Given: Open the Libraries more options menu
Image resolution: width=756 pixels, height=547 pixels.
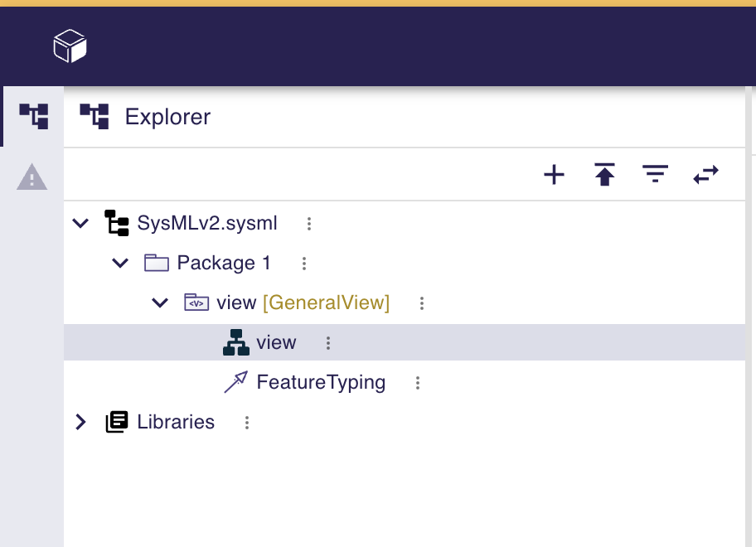Looking at the screenshot, I should point(246,422).
